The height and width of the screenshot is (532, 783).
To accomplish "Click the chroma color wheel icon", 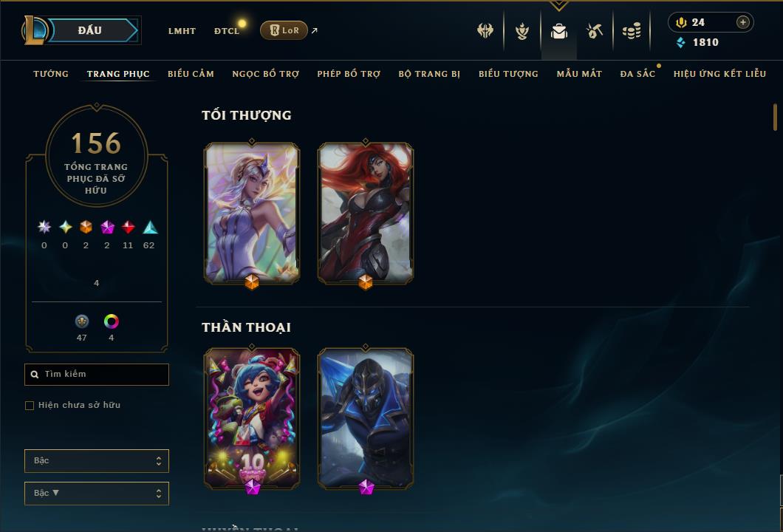I will [x=112, y=321].
